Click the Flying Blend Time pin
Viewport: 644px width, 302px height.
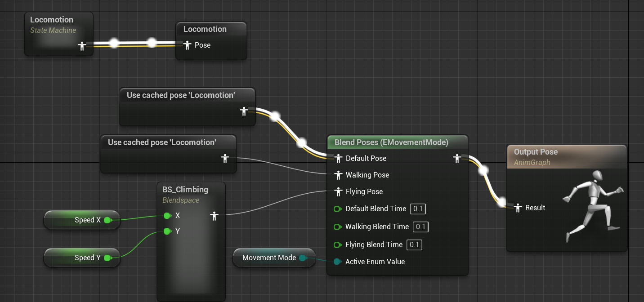337,245
